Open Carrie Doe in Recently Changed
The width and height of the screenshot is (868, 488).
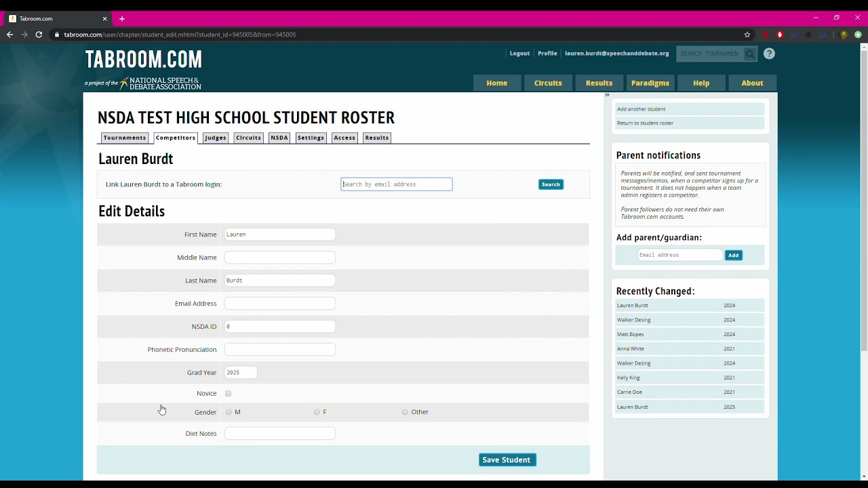(690, 392)
